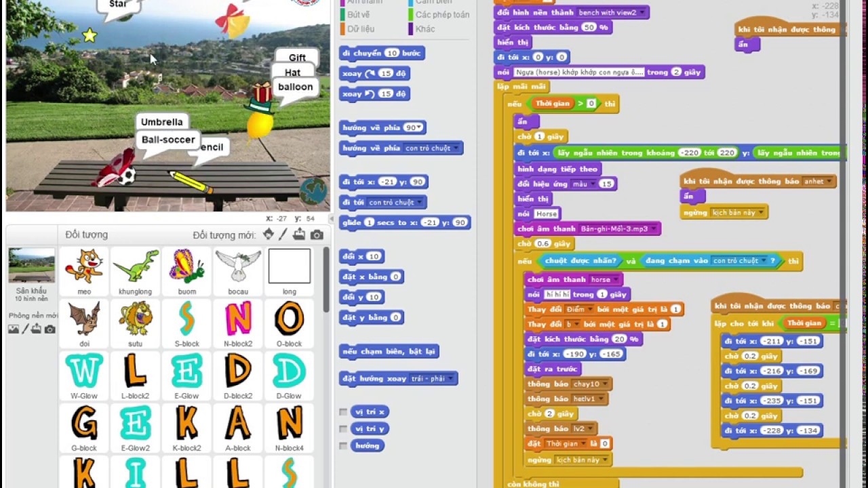Upload a new backdrop from file icon
The width and height of the screenshot is (868, 488).
(x=37, y=329)
